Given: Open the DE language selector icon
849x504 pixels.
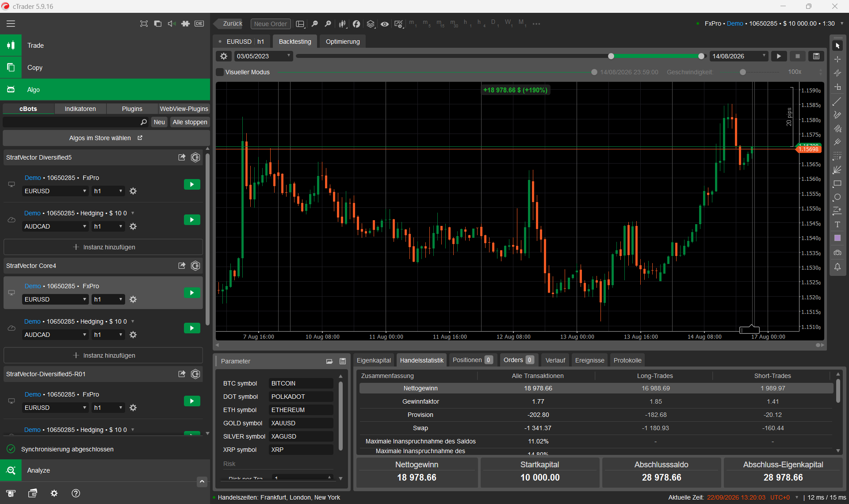Looking at the screenshot, I should point(199,24).
